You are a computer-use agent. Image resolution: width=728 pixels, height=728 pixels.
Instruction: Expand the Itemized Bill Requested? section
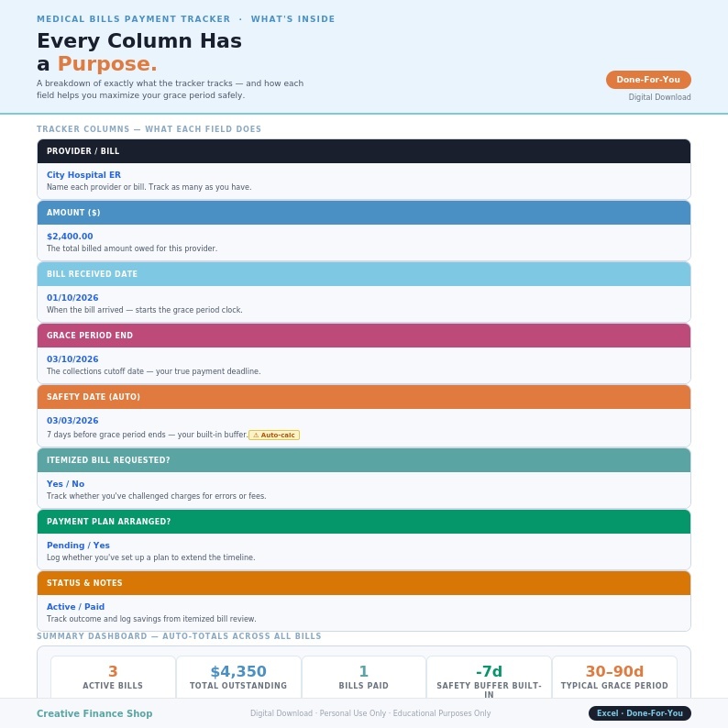(363, 460)
